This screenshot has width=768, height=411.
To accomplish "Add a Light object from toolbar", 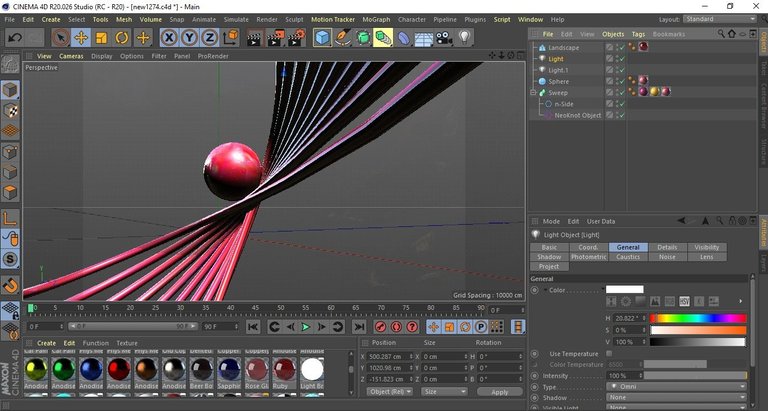I will (x=464, y=38).
